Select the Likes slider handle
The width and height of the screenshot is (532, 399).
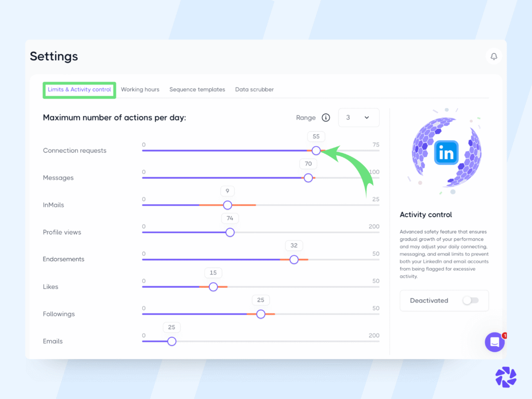[x=213, y=286]
